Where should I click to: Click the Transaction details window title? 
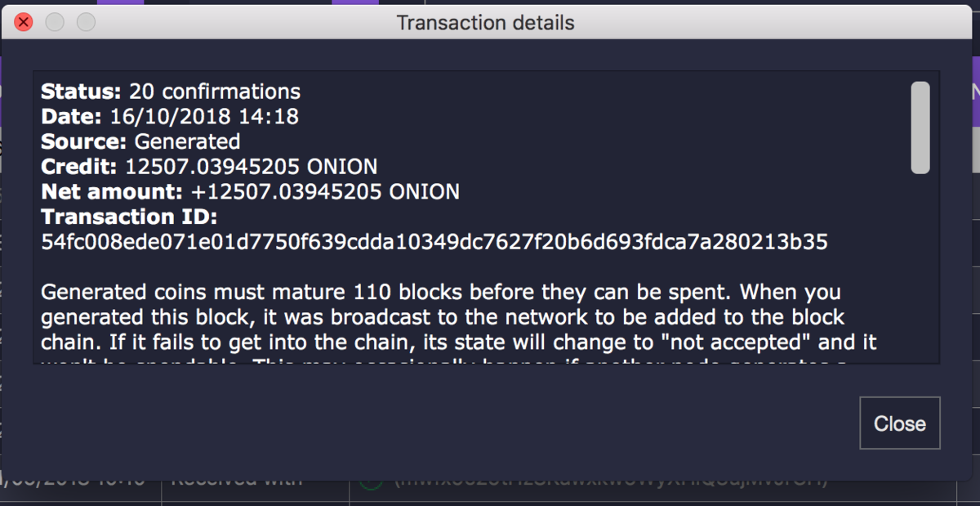(486, 23)
